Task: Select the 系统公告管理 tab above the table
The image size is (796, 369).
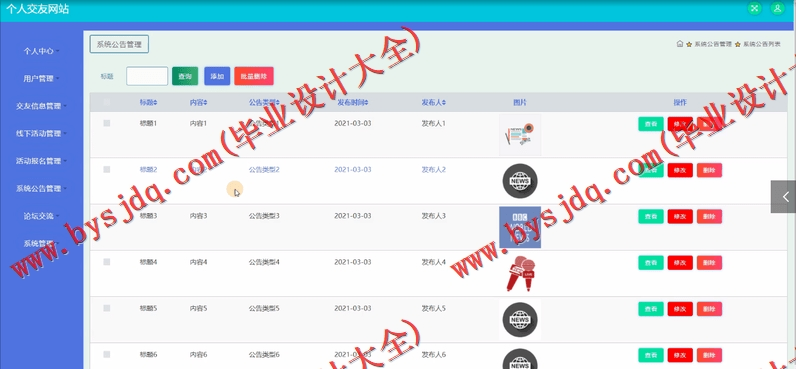Action: [x=119, y=44]
